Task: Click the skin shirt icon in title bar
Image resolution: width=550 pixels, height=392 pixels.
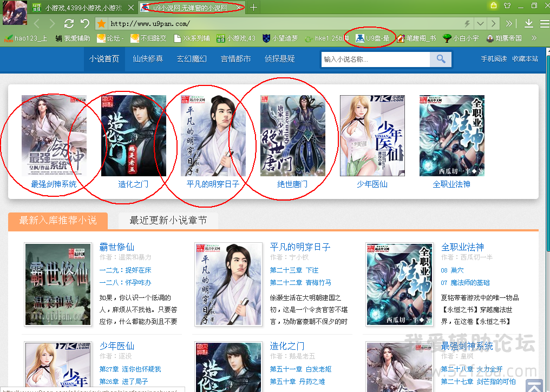Action: [x=507, y=5]
